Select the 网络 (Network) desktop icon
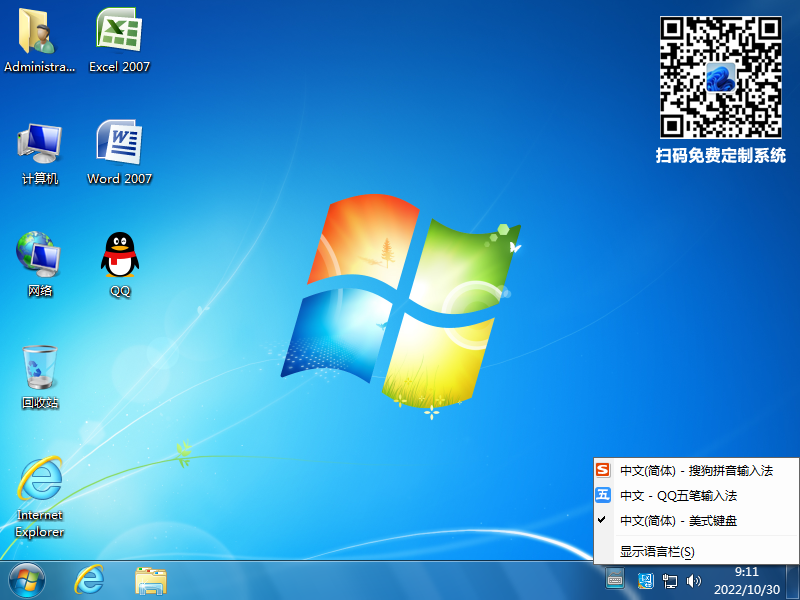 click(x=39, y=256)
